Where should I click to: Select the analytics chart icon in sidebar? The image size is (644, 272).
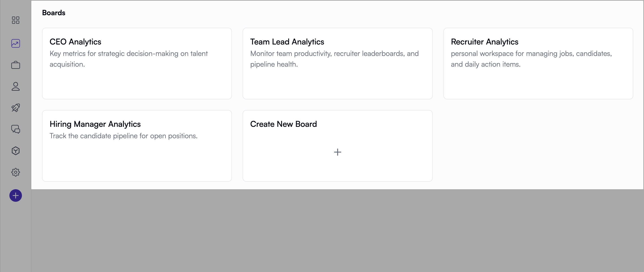point(15,43)
